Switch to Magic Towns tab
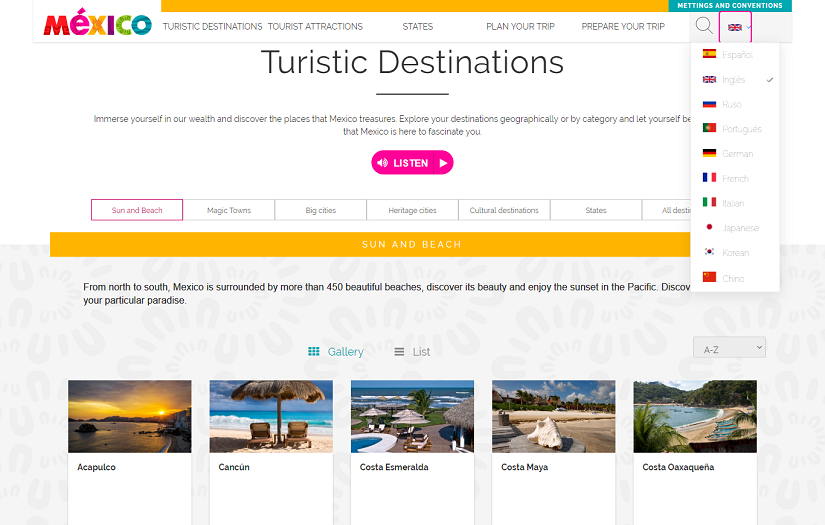The height and width of the screenshot is (525, 825). [229, 210]
